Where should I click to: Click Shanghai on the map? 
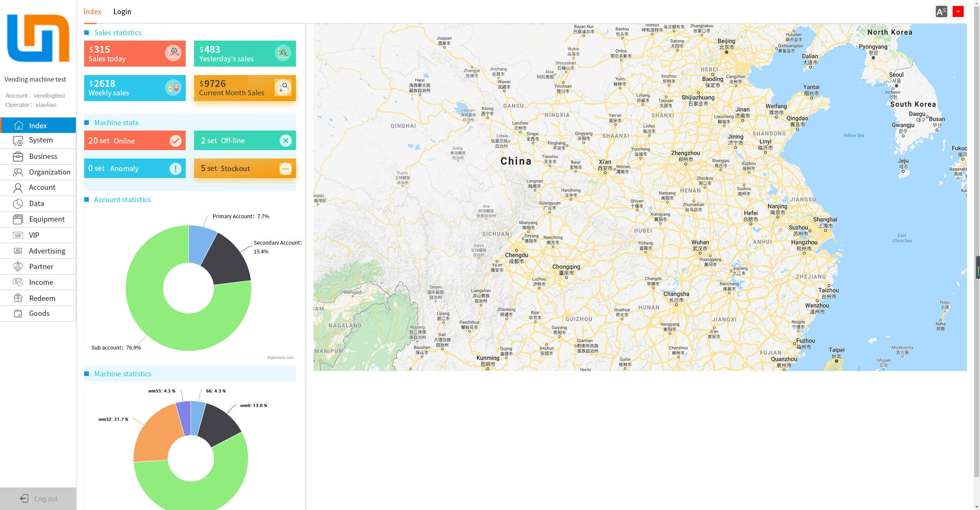coord(825,222)
